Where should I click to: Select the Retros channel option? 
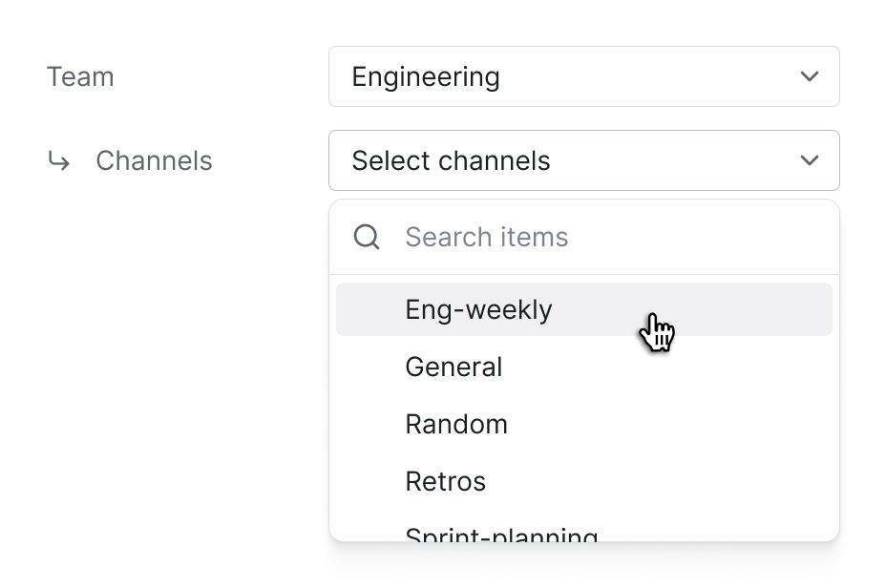coord(445,481)
